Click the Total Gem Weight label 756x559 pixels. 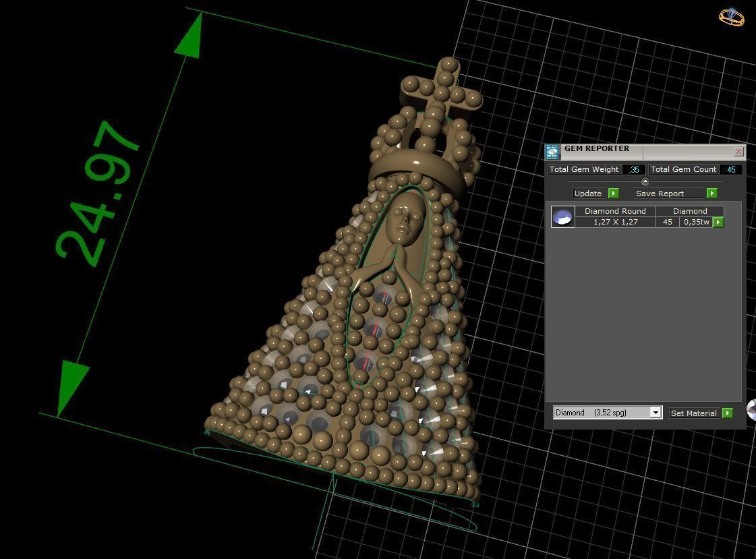pos(584,170)
